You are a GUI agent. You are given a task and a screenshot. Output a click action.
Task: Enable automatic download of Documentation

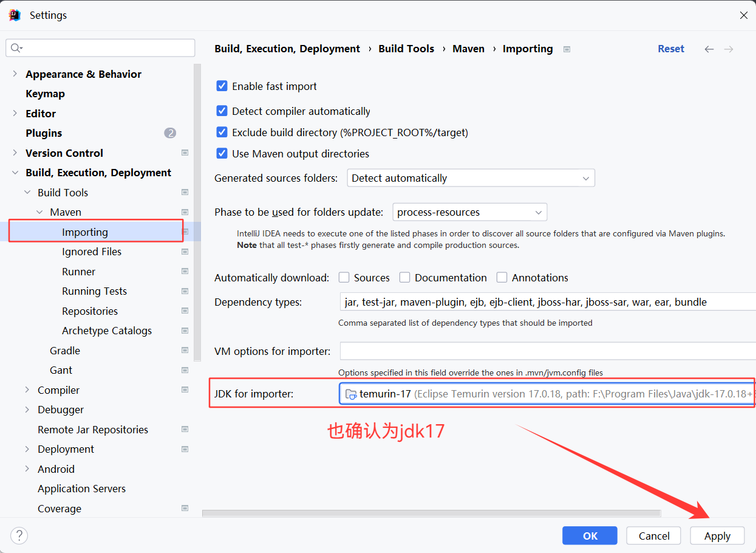(x=404, y=278)
